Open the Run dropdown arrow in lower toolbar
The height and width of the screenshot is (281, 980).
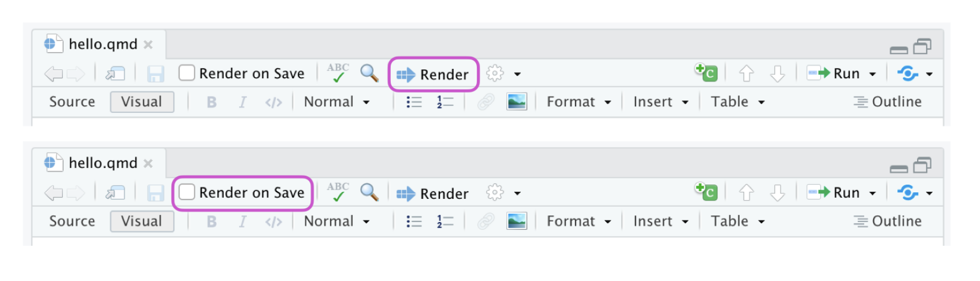click(x=873, y=193)
